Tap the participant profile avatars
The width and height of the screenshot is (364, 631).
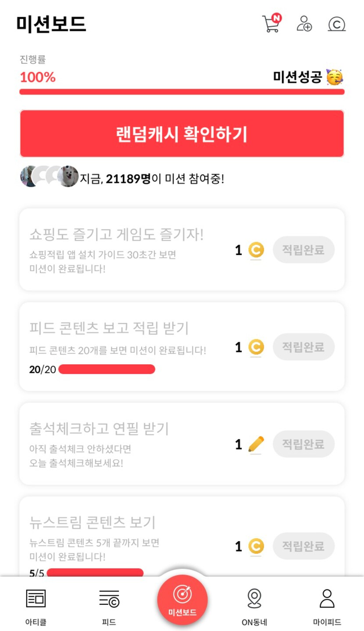[49, 177]
